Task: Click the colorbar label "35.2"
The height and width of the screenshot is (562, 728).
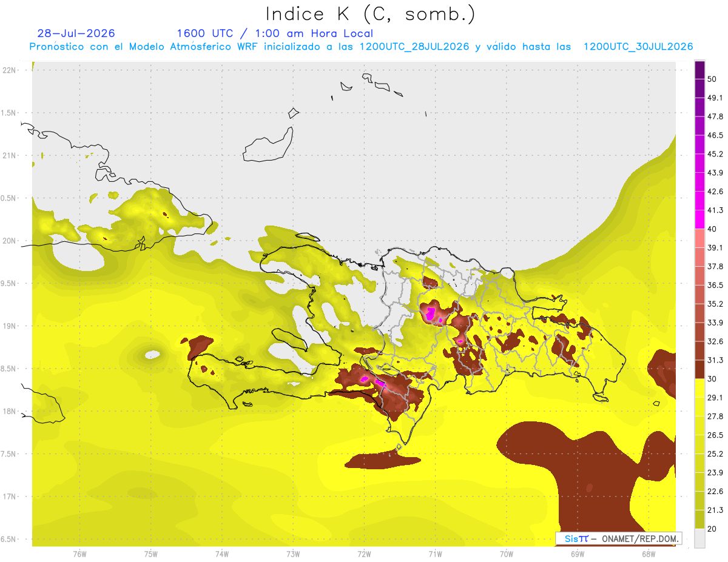Action: pos(715,304)
